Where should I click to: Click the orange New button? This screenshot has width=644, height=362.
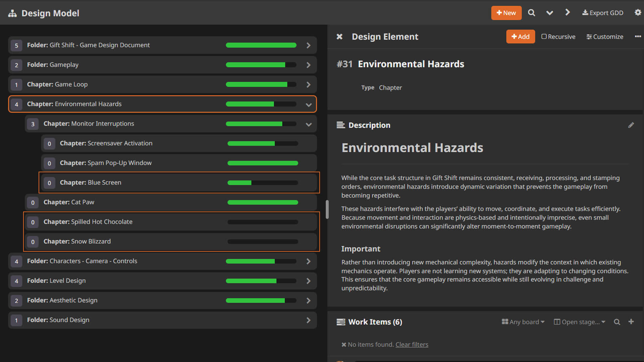[506, 13]
